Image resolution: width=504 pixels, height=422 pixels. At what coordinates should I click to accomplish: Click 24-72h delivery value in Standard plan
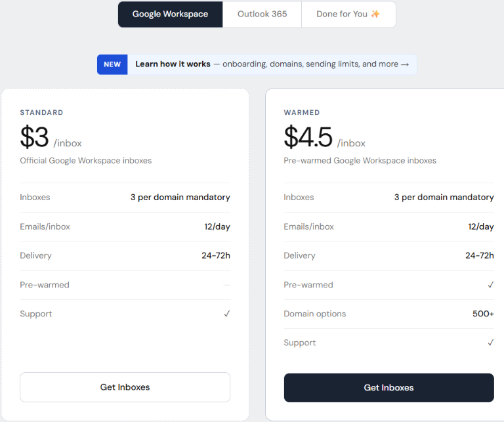tap(216, 255)
